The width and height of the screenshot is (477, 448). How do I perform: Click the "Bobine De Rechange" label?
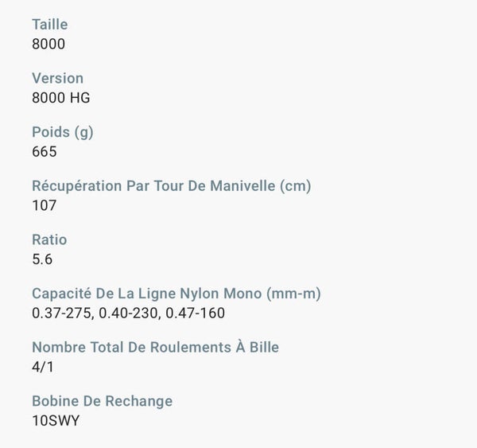[x=102, y=401]
